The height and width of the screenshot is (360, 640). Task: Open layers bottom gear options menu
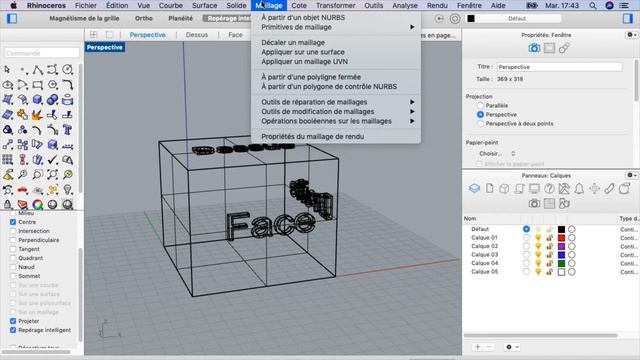coord(512,347)
